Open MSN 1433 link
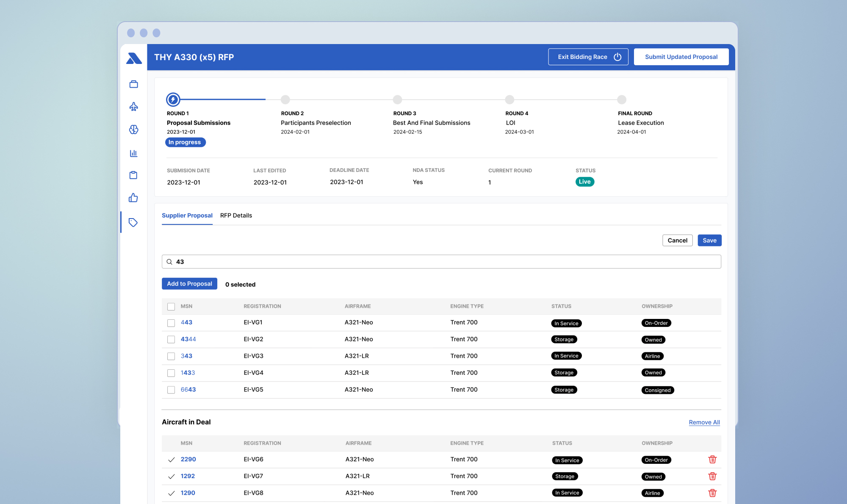 tap(188, 373)
